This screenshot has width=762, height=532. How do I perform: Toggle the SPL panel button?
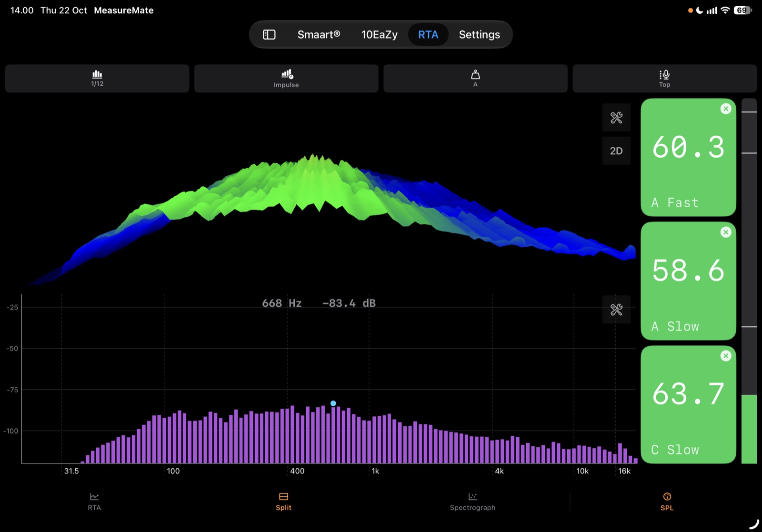click(667, 502)
